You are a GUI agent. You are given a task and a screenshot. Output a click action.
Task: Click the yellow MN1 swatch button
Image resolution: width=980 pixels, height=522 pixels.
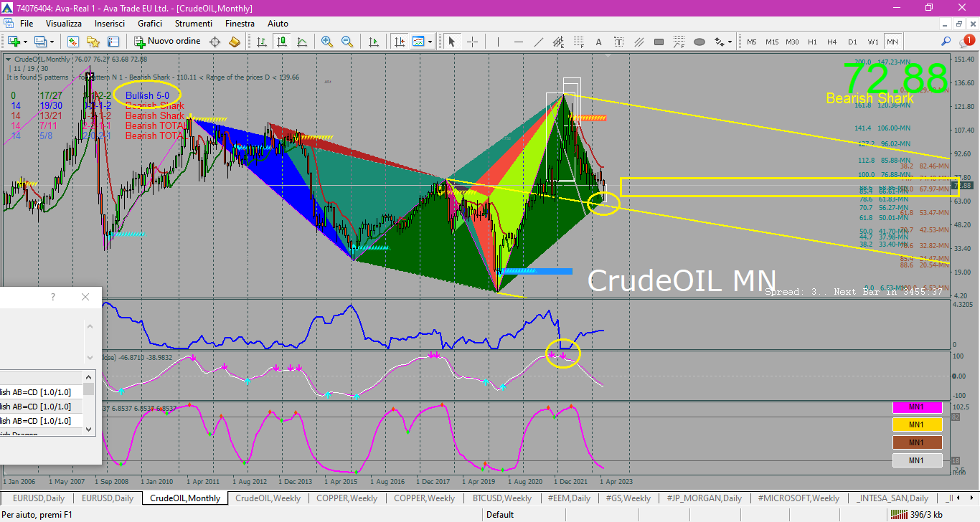pyautogui.click(x=917, y=424)
